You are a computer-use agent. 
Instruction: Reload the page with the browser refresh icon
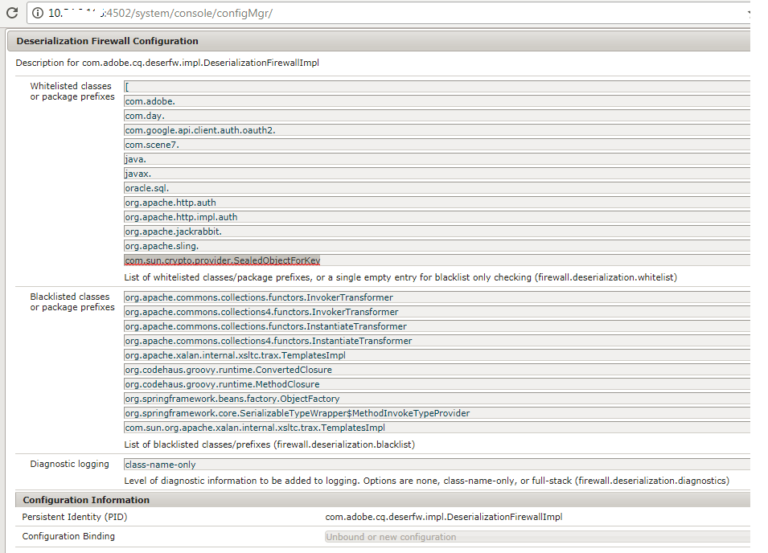(12, 13)
